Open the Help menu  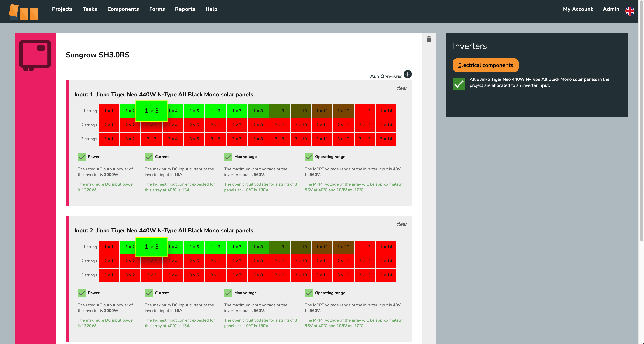pyautogui.click(x=211, y=9)
